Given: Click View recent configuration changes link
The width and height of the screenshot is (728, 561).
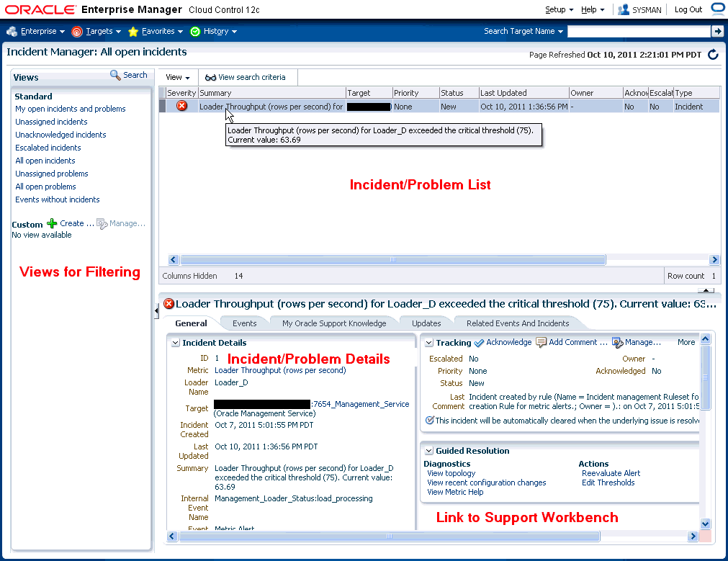Looking at the screenshot, I should point(486,483).
